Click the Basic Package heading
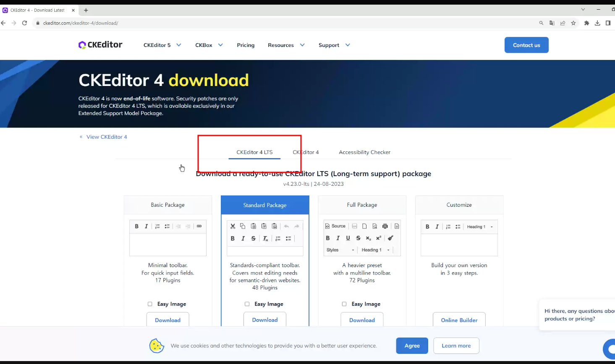 pyautogui.click(x=167, y=205)
